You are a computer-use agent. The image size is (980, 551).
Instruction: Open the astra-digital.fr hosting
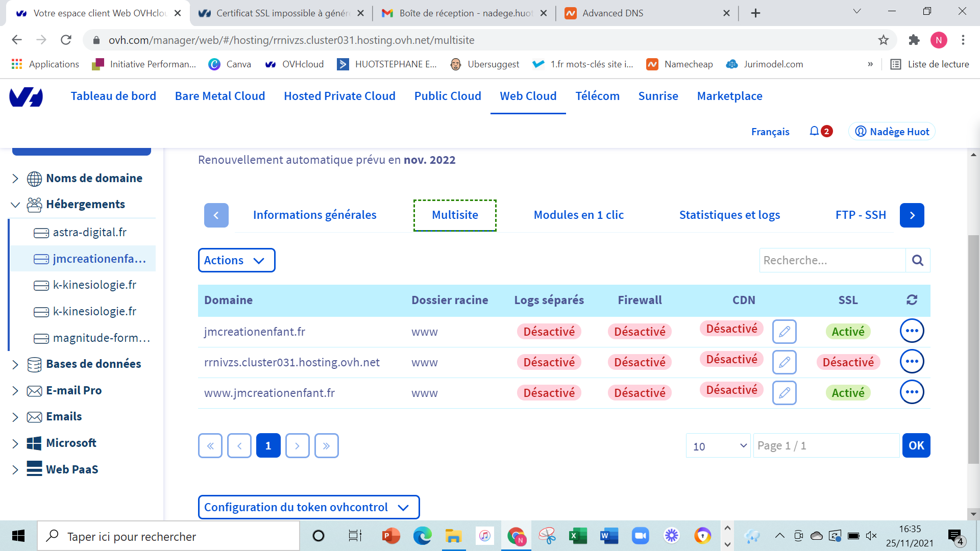point(89,232)
